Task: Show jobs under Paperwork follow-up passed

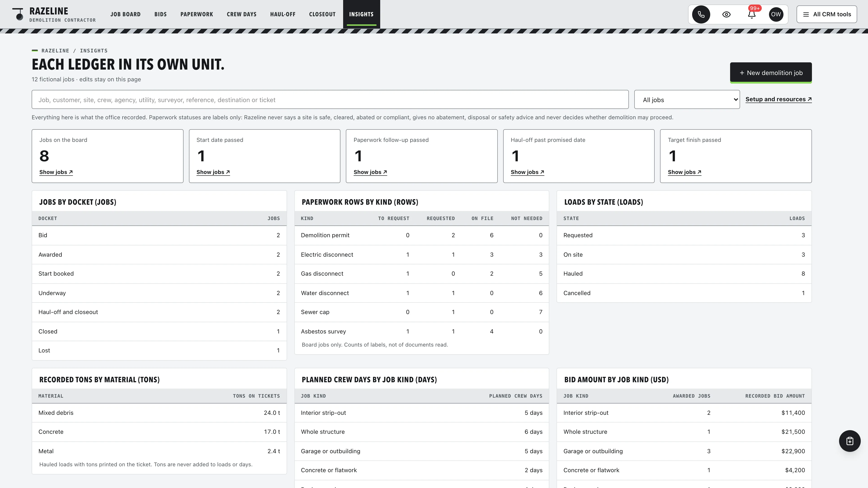Action: tap(370, 172)
